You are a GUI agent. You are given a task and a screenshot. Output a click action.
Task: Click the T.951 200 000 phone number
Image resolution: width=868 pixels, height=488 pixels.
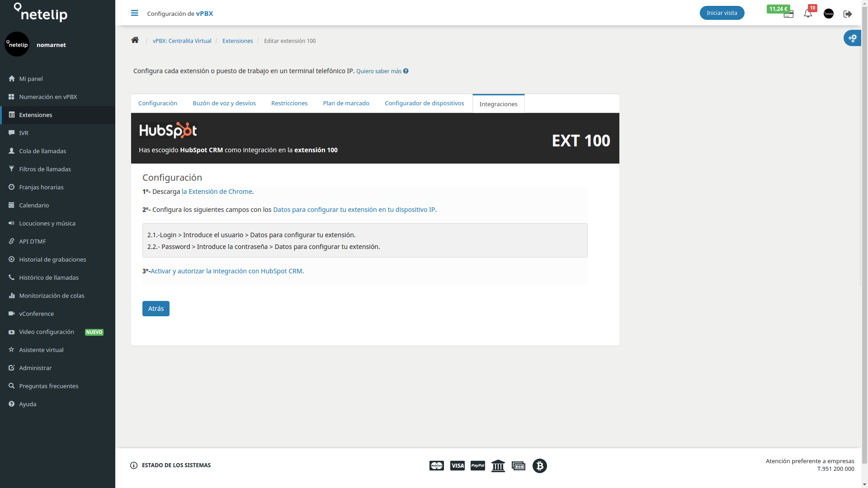[836, 469]
